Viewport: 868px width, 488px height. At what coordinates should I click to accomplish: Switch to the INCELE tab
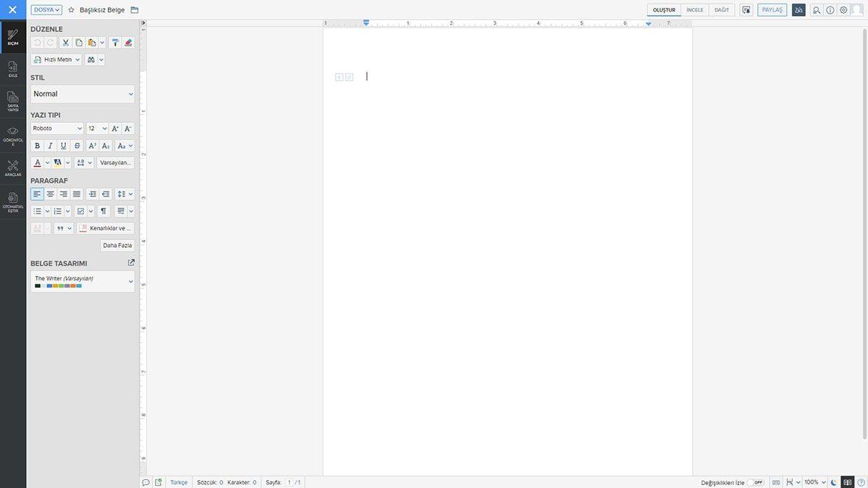point(695,9)
